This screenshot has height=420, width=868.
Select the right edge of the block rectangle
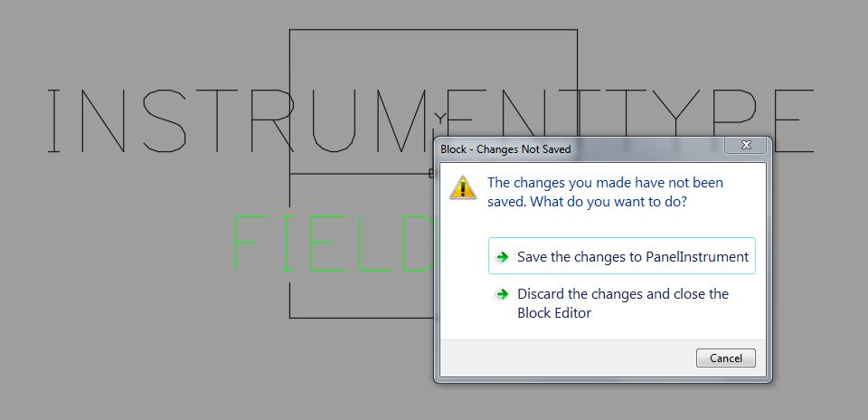(578, 83)
